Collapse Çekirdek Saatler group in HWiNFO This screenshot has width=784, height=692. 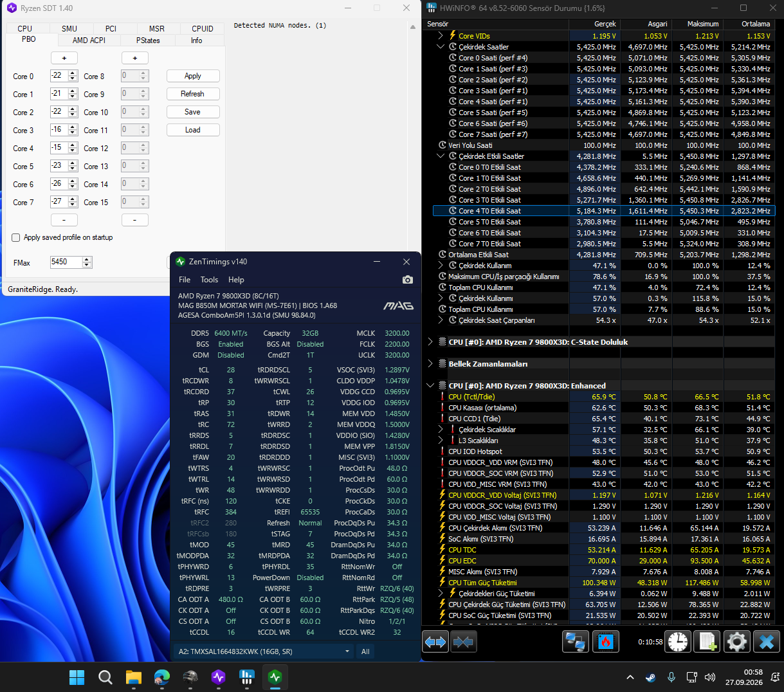441,47
